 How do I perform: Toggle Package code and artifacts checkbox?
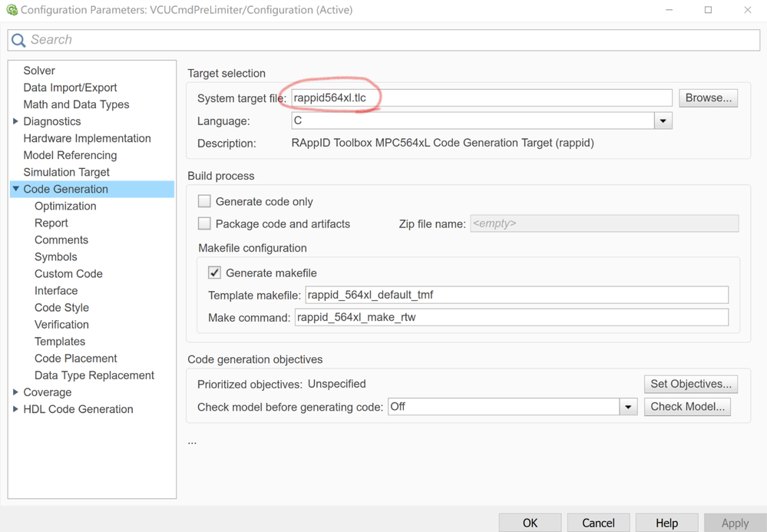pyautogui.click(x=204, y=224)
